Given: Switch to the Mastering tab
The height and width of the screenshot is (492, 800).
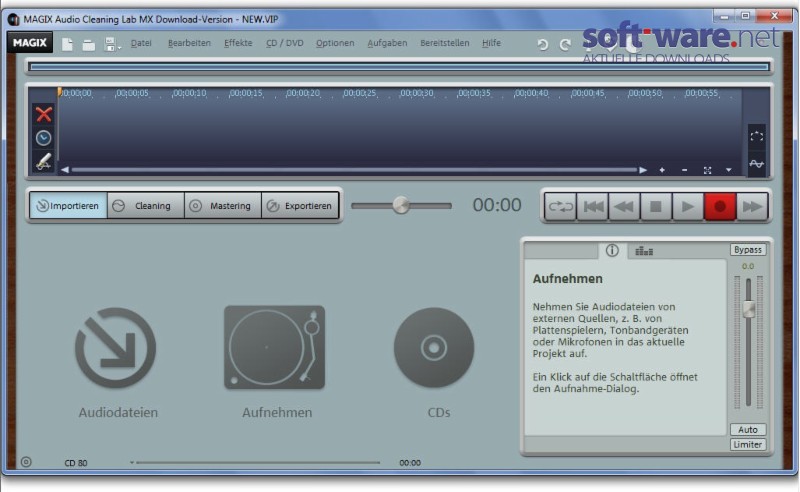Looking at the screenshot, I should [x=223, y=206].
